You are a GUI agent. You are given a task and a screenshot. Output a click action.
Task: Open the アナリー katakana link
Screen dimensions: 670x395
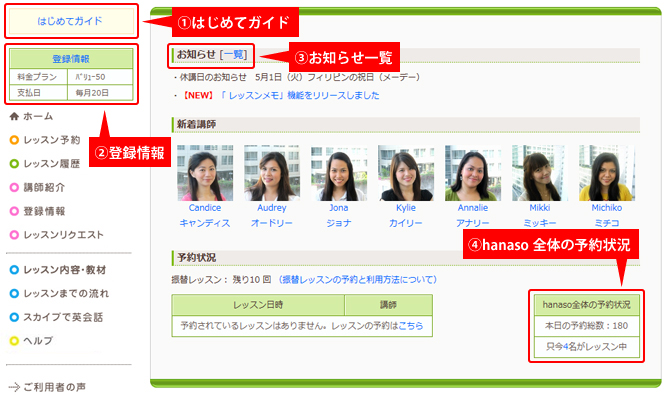pyautogui.click(x=473, y=223)
